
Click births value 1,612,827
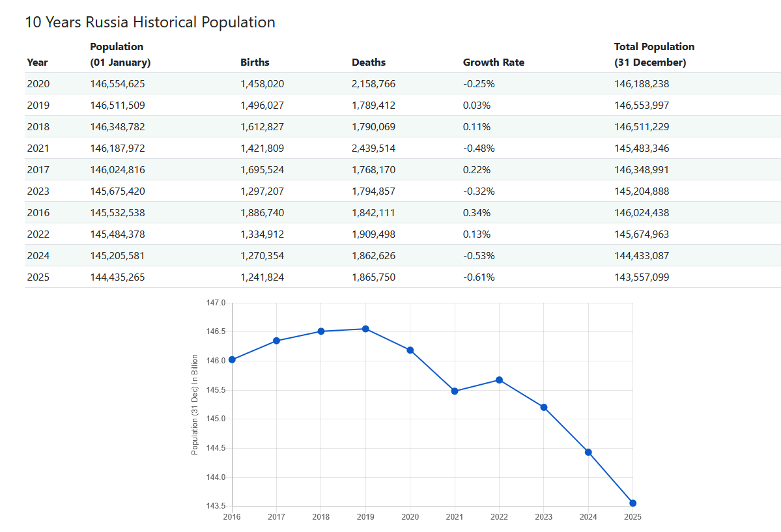pyautogui.click(x=262, y=126)
